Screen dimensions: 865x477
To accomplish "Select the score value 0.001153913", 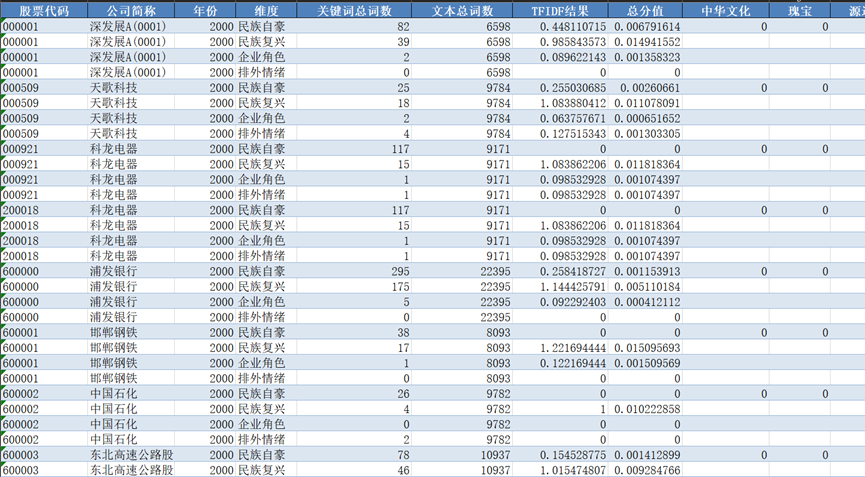I will point(645,271).
